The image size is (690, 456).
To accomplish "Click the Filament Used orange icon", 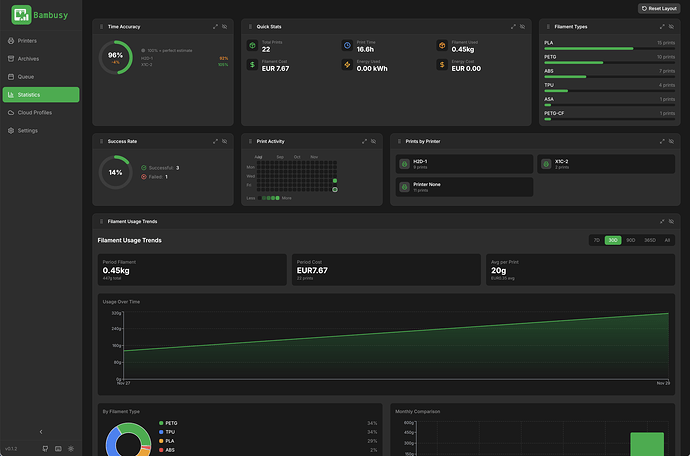I will (442, 45).
